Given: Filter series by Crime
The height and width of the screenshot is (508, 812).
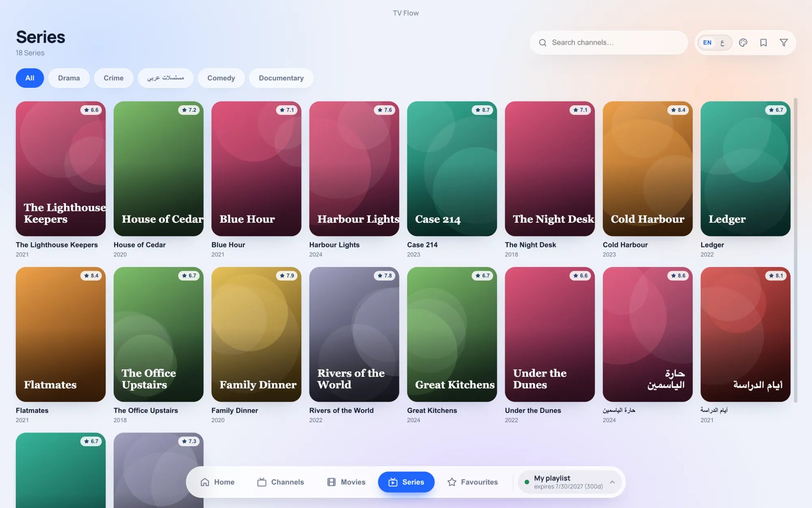Looking at the screenshot, I should coord(114,78).
